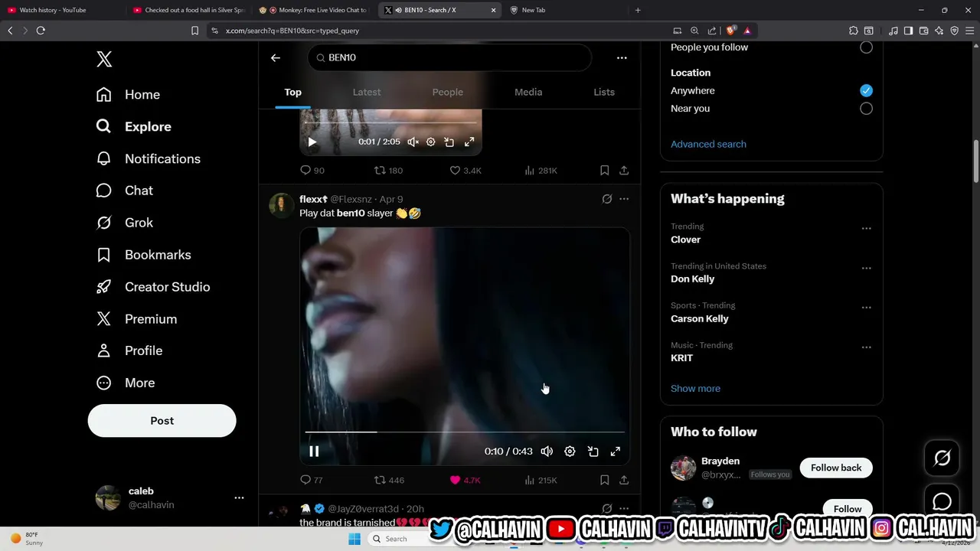Open Don Kelly trend options menu

pos(866,268)
